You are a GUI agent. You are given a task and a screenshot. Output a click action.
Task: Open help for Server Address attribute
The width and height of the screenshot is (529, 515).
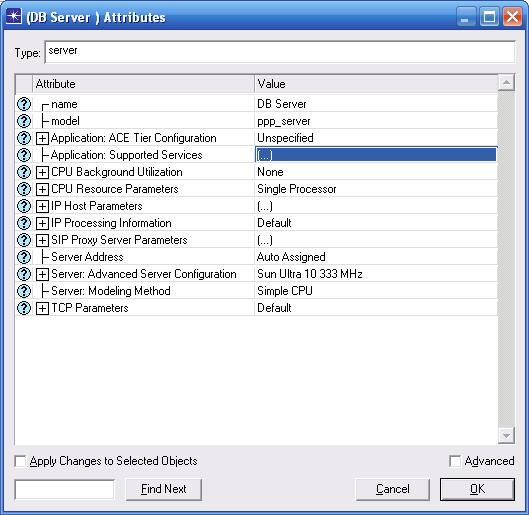[x=24, y=257]
